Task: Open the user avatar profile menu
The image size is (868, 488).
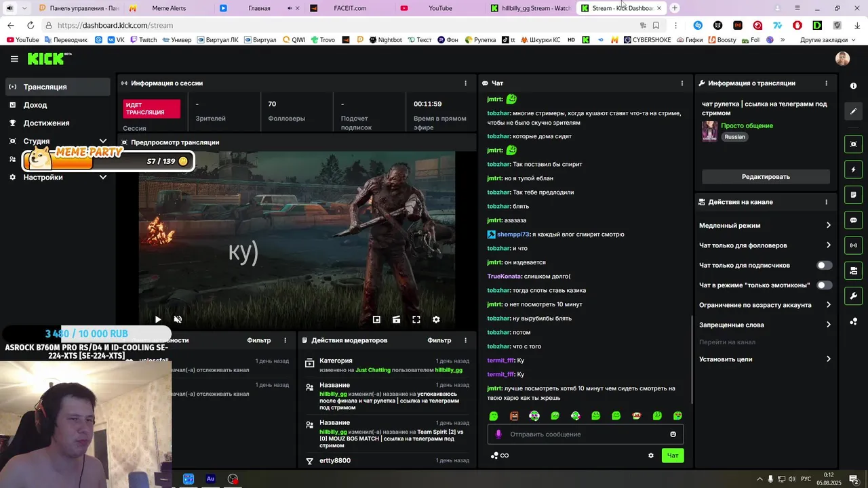Action: (842, 59)
